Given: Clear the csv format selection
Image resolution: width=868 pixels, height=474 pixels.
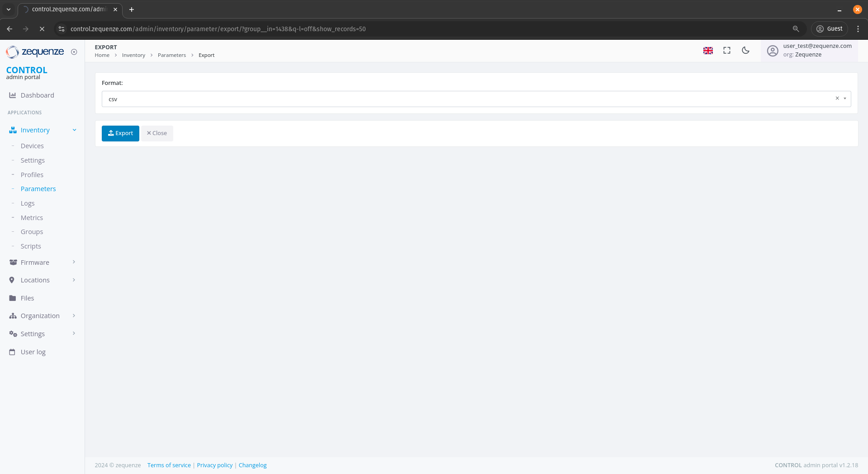Looking at the screenshot, I should [837, 99].
